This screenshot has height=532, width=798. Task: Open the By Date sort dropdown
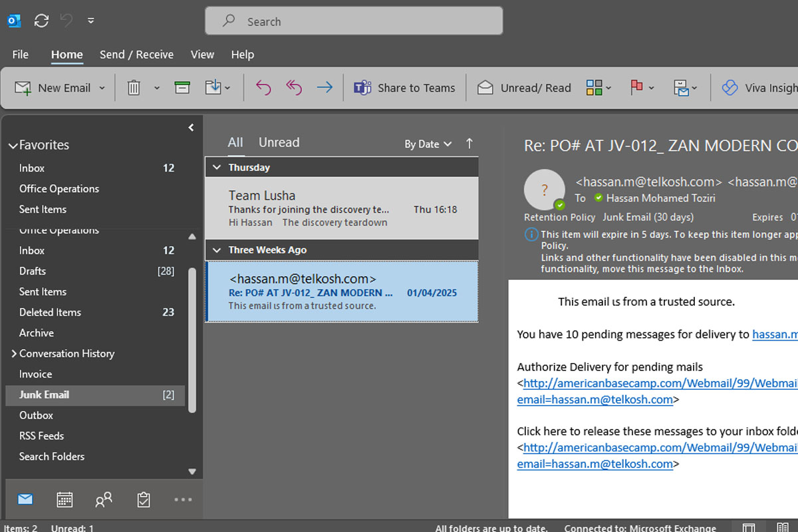[428, 144]
